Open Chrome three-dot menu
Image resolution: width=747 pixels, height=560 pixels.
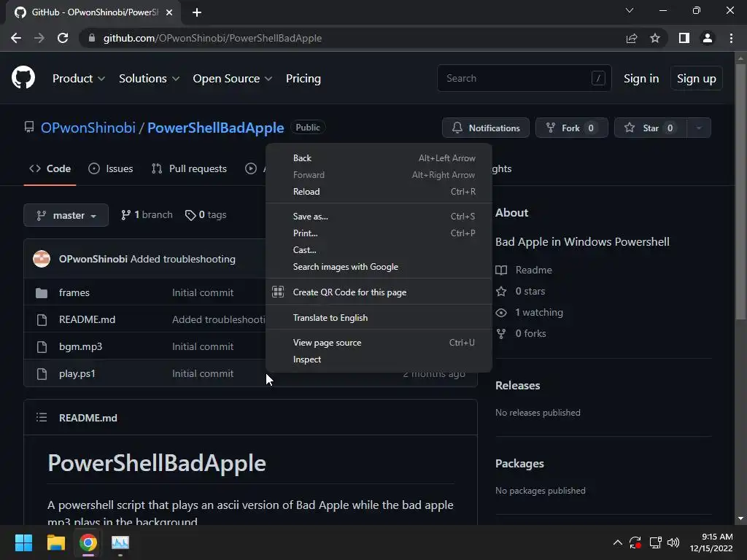tap(731, 38)
